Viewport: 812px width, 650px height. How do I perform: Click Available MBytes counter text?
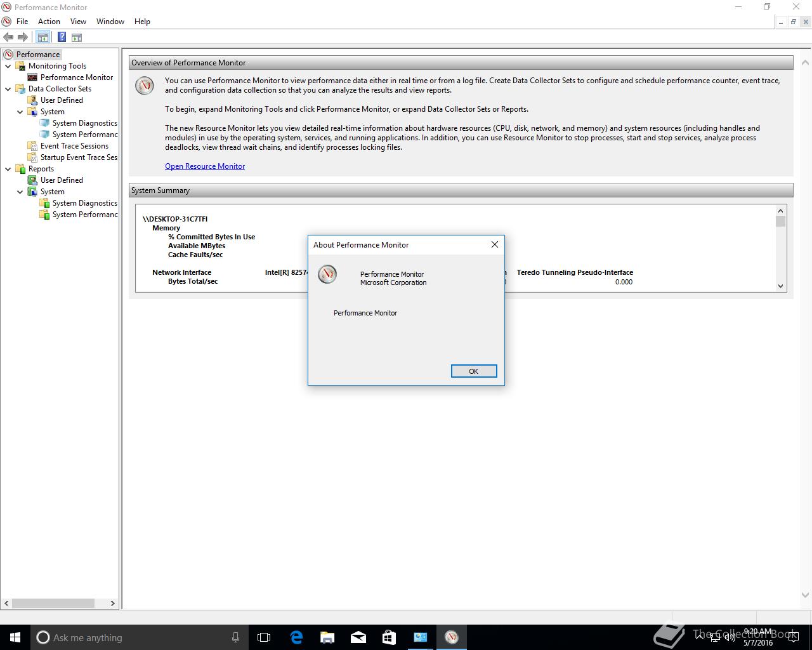point(197,246)
